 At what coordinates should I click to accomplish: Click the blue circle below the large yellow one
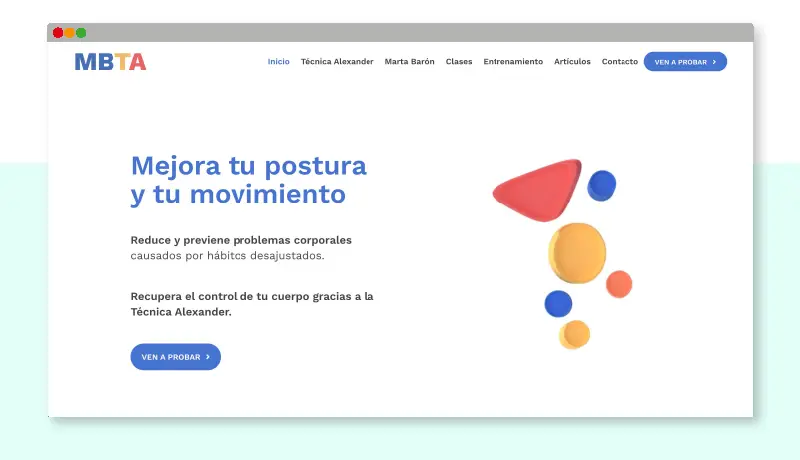[x=558, y=303]
